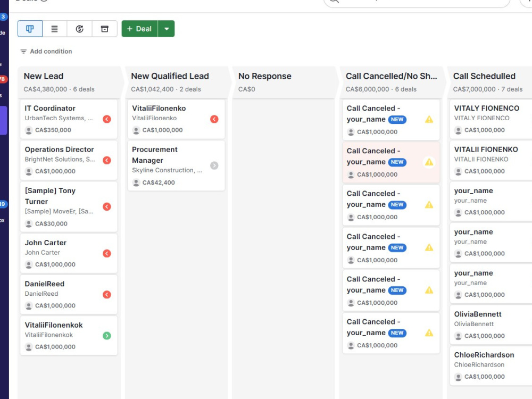The height and width of the screenshot is (399, 532).
Task: Click grey activity icon on Procurement Manager
Action: click(214, 165)
